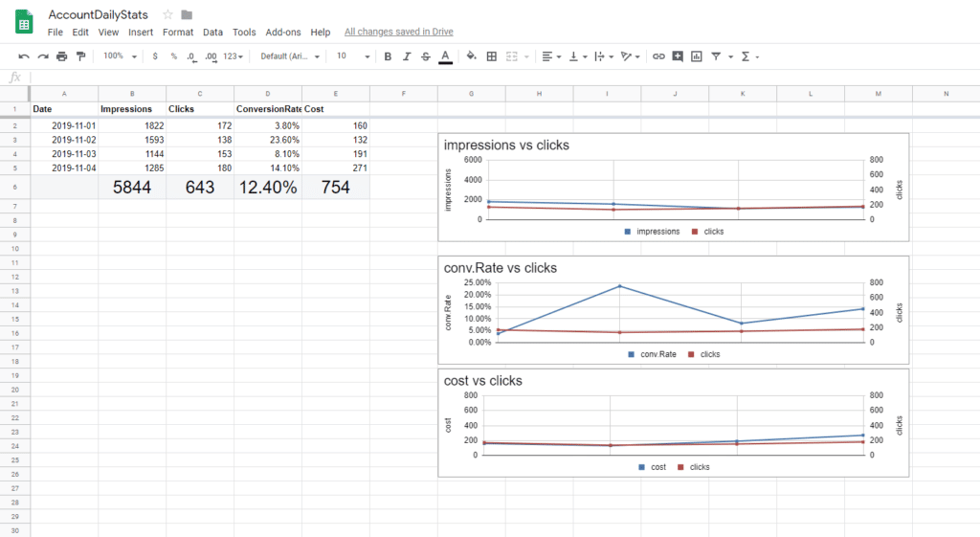The height and width of the screenshot is (537, 980).
Task: Open the text rotation dropdown
Action: 630,56
